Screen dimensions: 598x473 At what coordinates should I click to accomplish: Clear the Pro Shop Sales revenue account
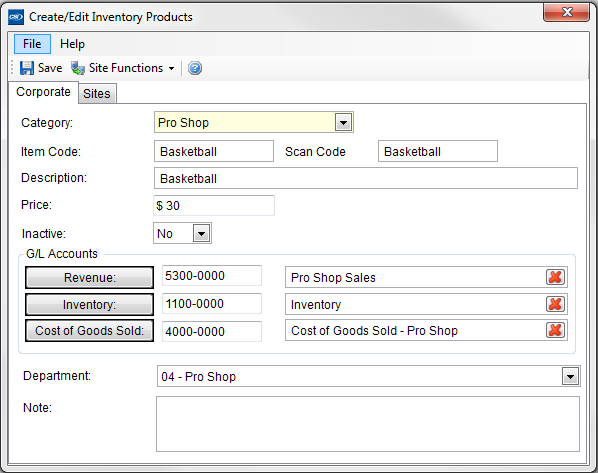[555, 277]
